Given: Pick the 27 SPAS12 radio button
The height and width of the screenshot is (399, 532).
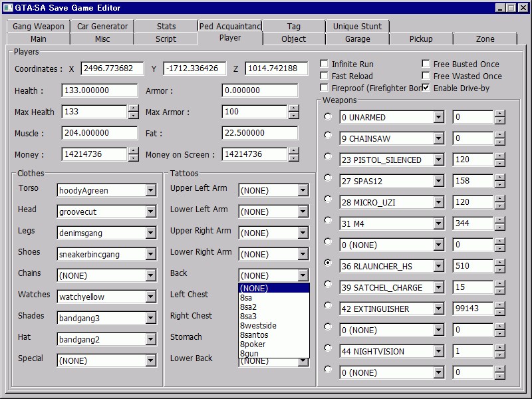Looking at the screenshot, I should tap(328, 178).
